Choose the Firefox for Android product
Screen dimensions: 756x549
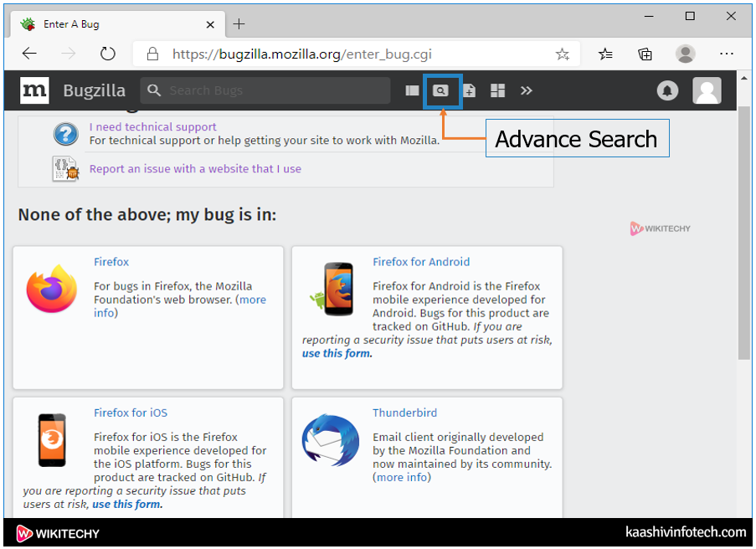pos(421,262)
